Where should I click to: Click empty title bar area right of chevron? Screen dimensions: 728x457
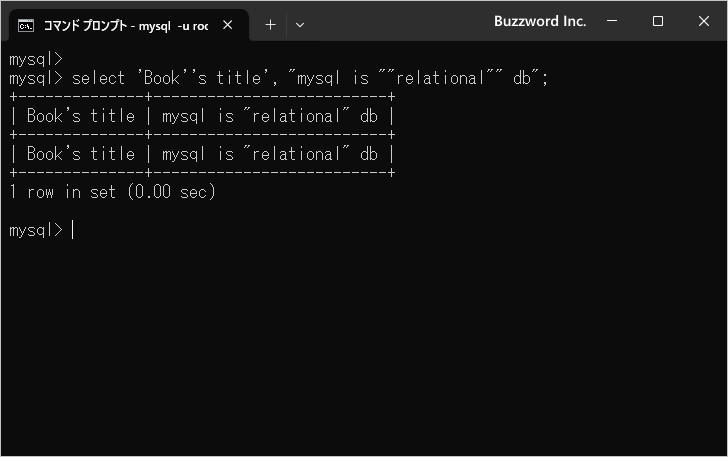pos(400,22)
